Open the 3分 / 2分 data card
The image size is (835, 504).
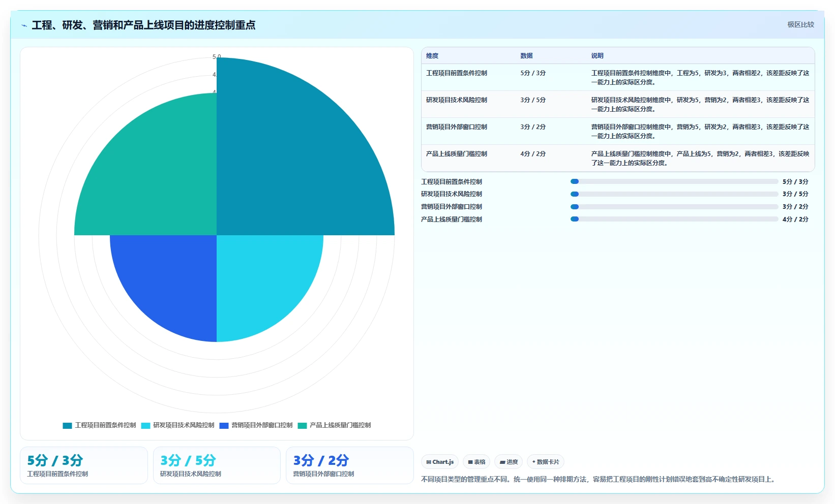[x=350, y=465]
